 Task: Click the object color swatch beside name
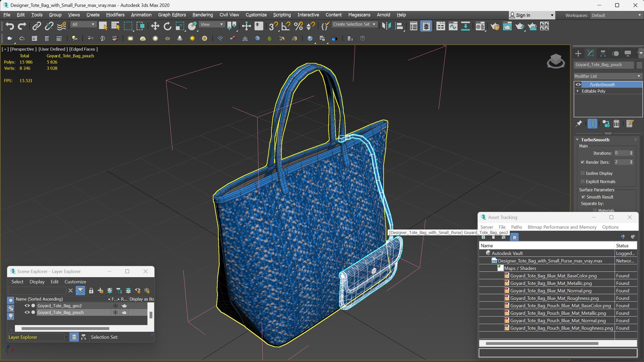coord(639,65)
